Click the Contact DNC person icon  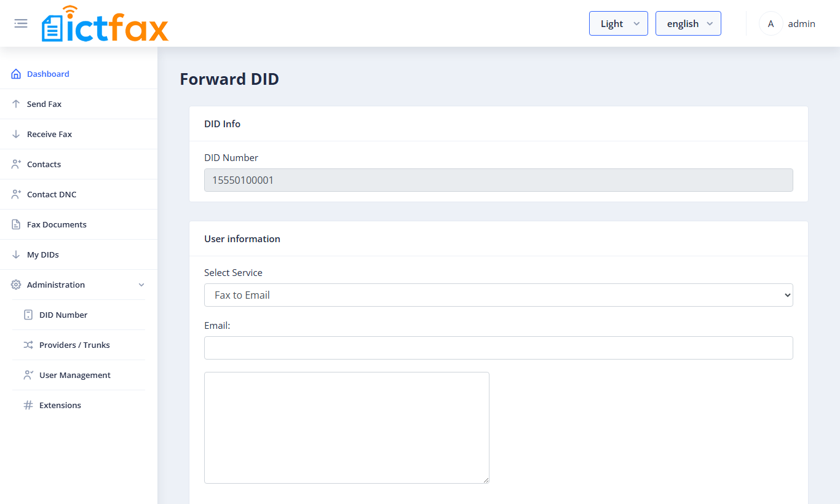click(16, 194)
